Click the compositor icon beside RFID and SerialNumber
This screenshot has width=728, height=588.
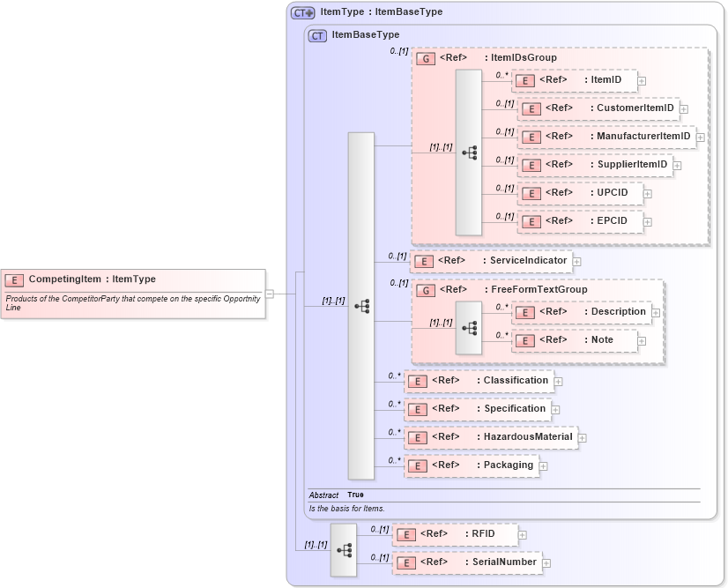(x=342, y=548)
